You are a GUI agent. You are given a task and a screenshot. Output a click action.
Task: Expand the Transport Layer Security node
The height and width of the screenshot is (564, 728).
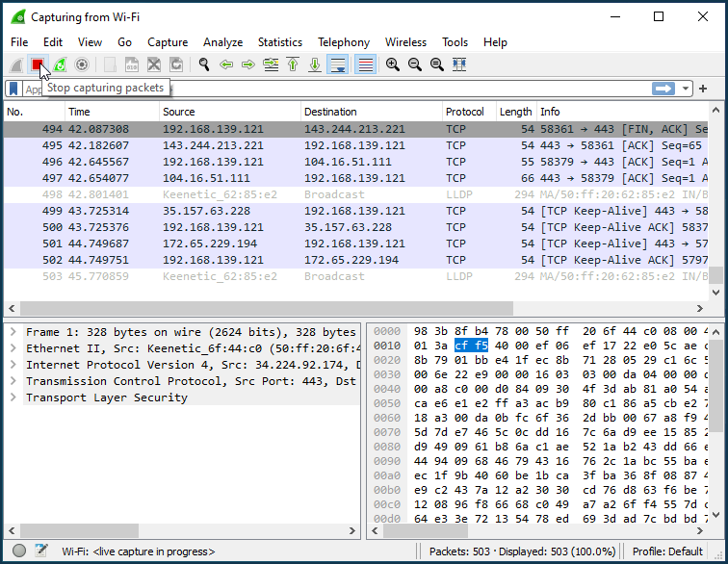point(13,397)
